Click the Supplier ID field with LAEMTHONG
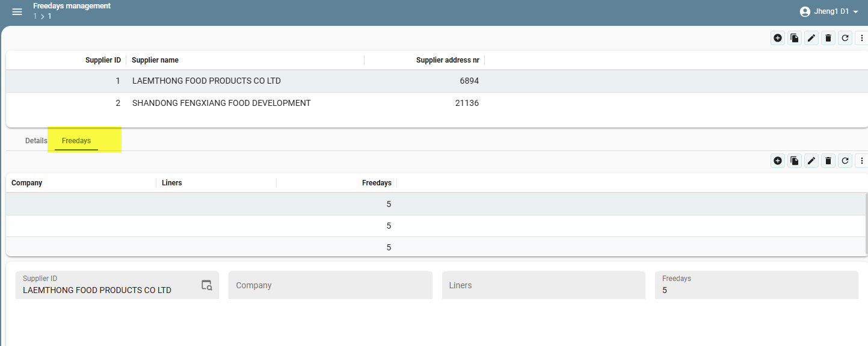The image size is (868, 346). (x=117, y=285)
